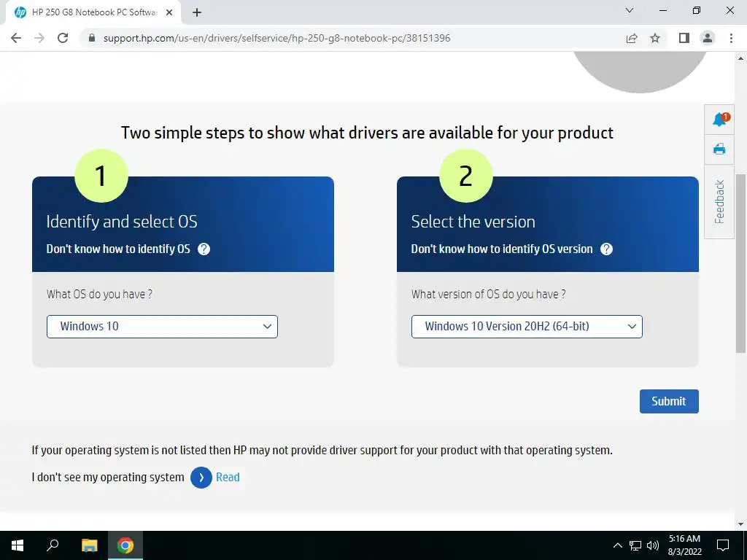The image size is (747, 560).
Task: Click the page vertical scrollbar thumb
Action: click(x=740, y=263)
